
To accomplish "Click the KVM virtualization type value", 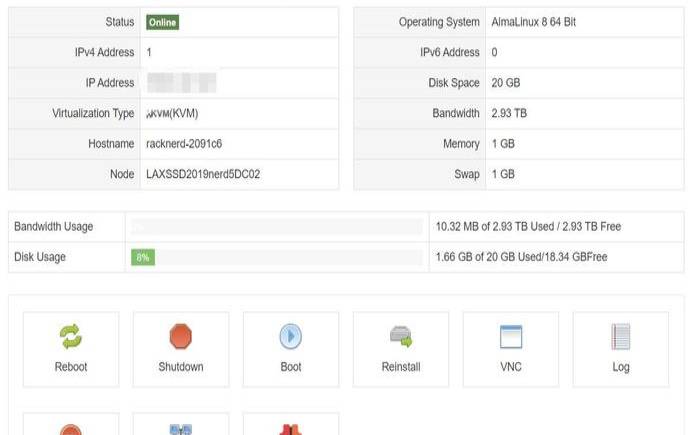I will pyautogui.click(x=172, y=113).
